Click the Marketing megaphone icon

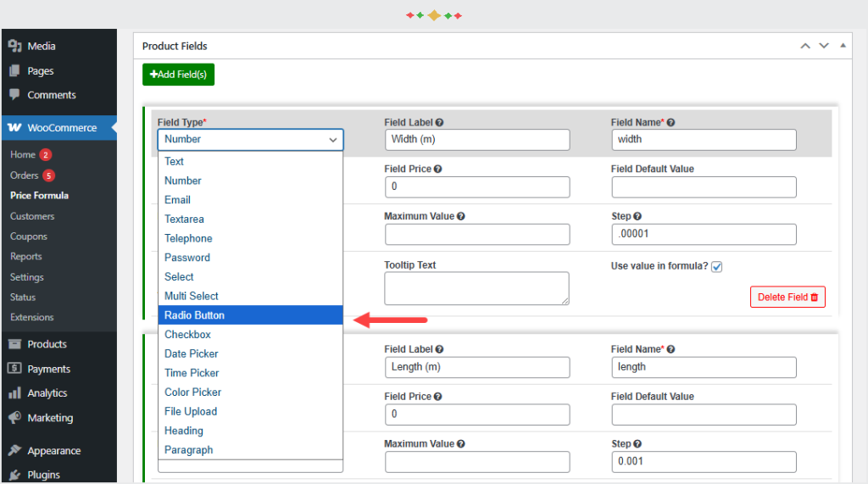(15, 418)
